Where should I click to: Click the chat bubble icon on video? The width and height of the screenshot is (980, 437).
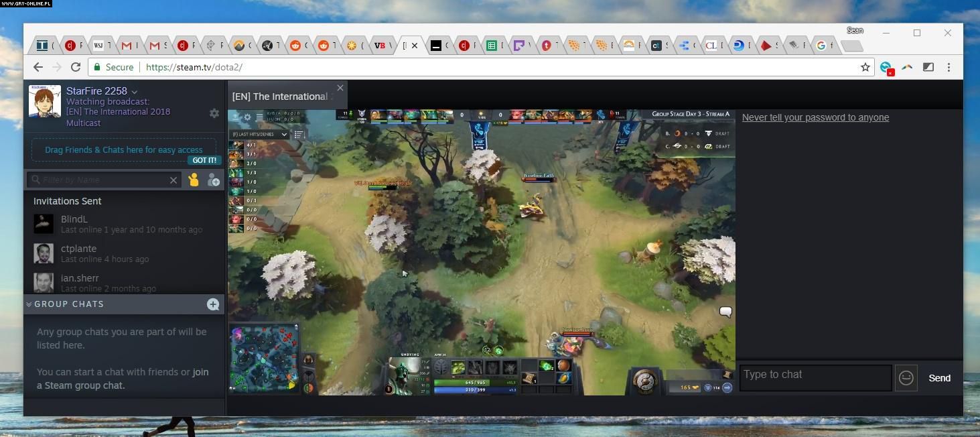coord(725,312)
